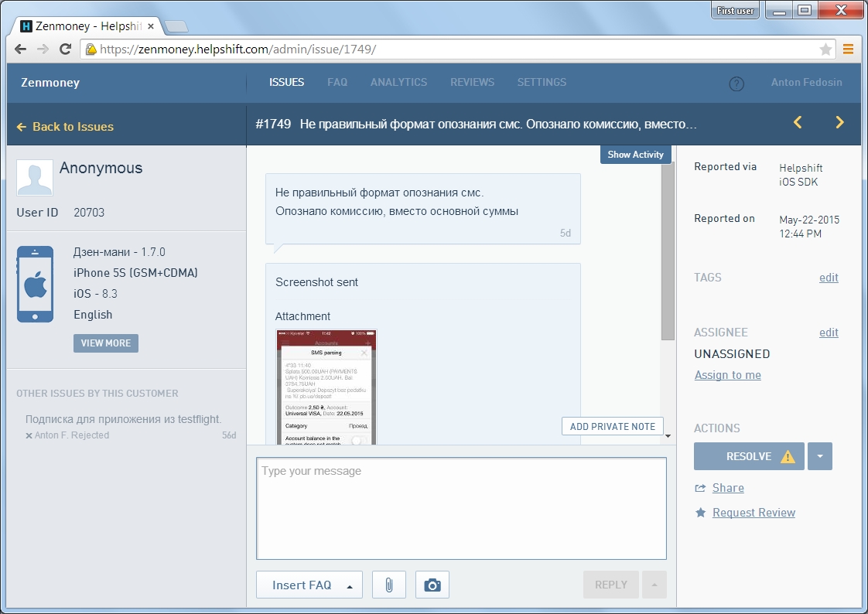Viewport: 868px width, 614px height.
Task: Click the Helpshift iOS SDK text
Action: (801, 175)
